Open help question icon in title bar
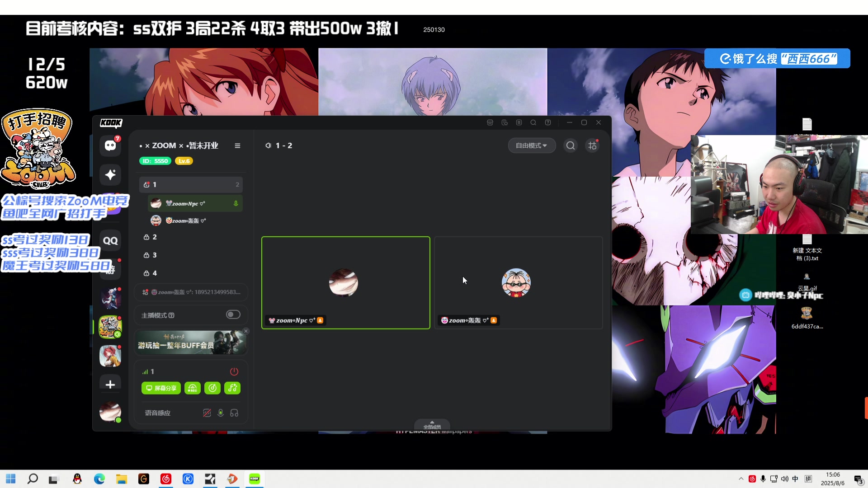The width and height of the screenshot is (868, 488). (x=548, y=122)
